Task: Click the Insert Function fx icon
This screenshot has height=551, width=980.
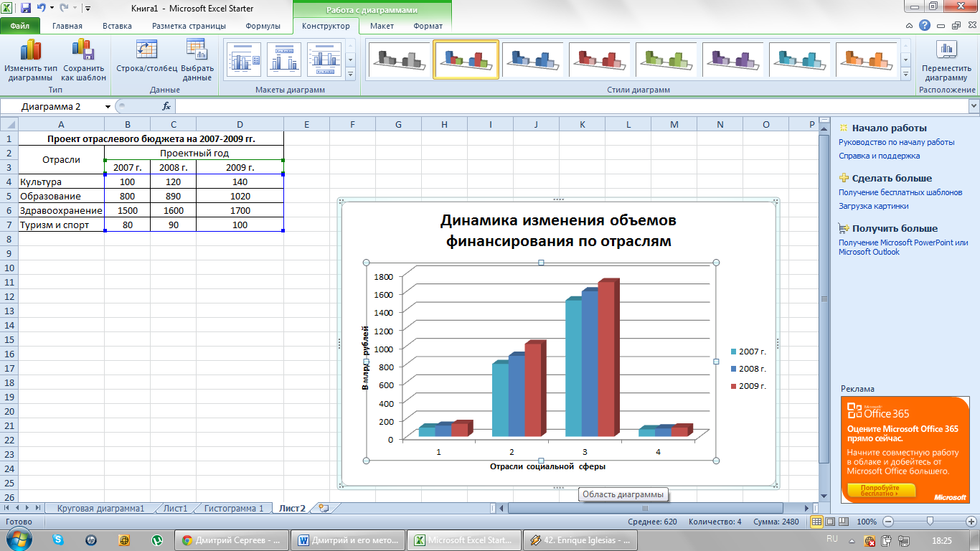Action: (166, 106)
